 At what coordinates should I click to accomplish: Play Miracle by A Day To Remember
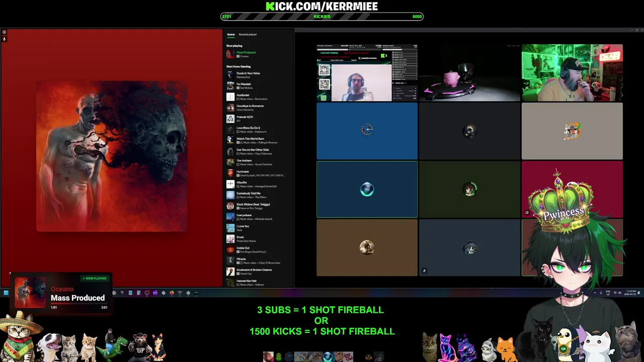pos(259,261)
